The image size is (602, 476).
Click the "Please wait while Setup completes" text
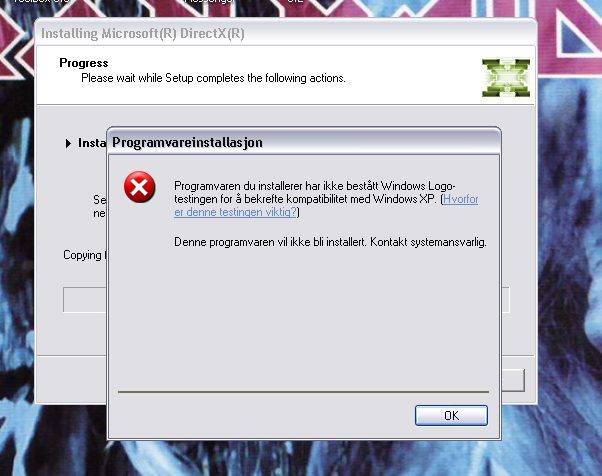[213, 78]
